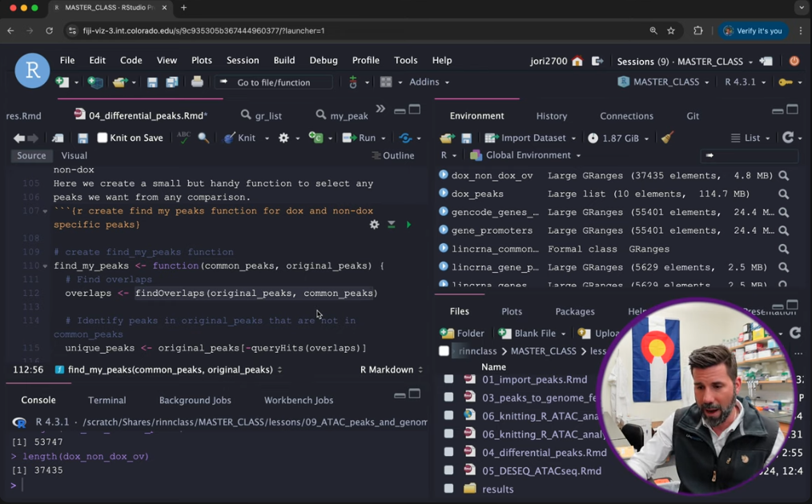Click the 05_DESEQ_ATACseq.Rmd file name
This screenshot has height=504, width=812.
[541, 471]
